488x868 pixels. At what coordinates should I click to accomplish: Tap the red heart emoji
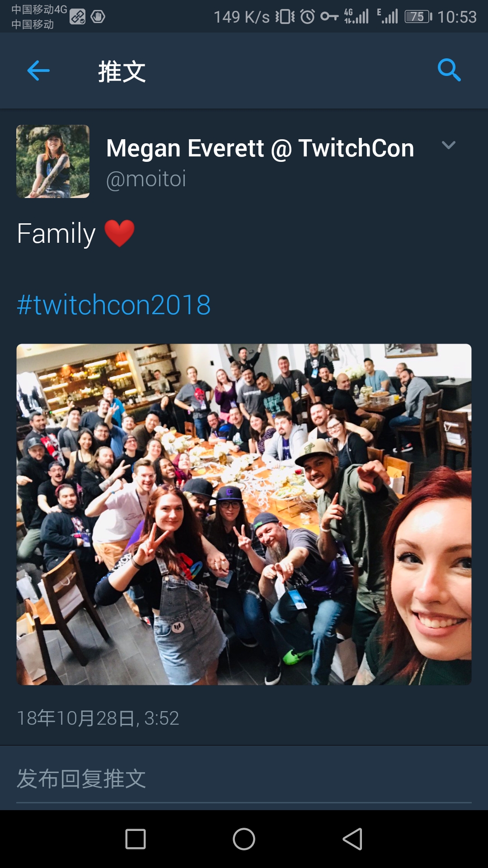tap(120, 233)
